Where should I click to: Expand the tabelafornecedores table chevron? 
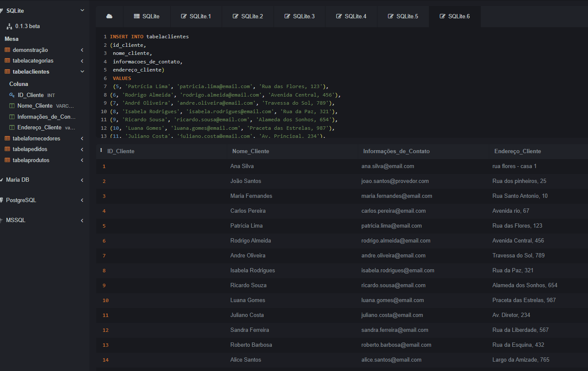pyautogui.click(x=82, y=138)
